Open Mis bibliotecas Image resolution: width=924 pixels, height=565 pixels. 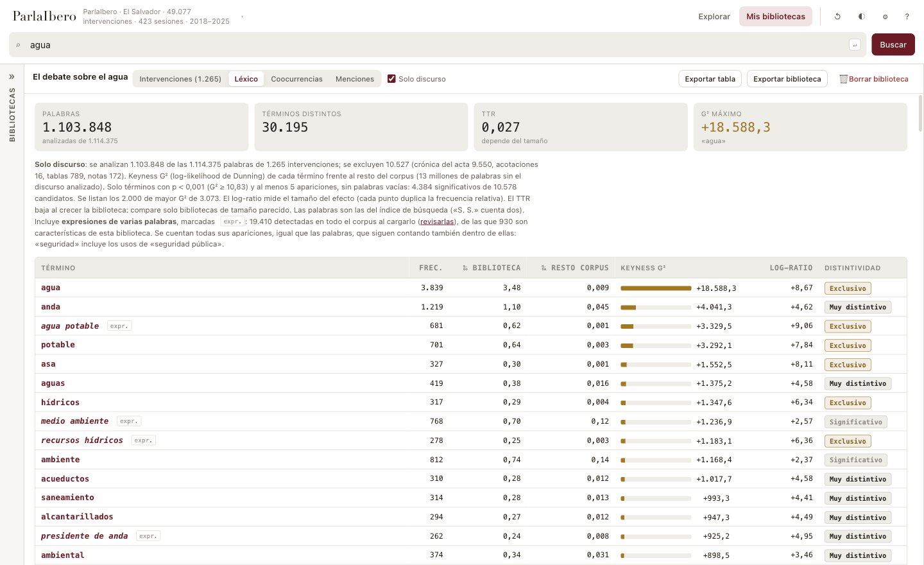[776, 17]
